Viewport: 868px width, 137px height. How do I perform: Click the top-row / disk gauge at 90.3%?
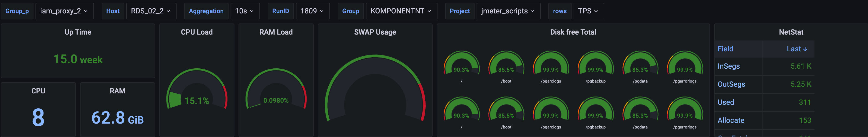[x=461, y=63]
